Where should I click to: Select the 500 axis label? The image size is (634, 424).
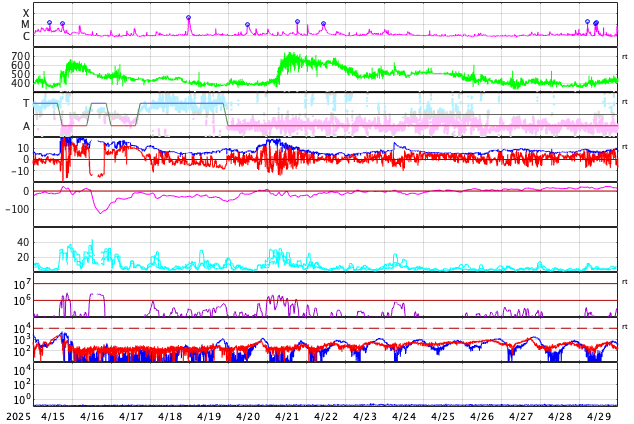(x=21, y=74)
